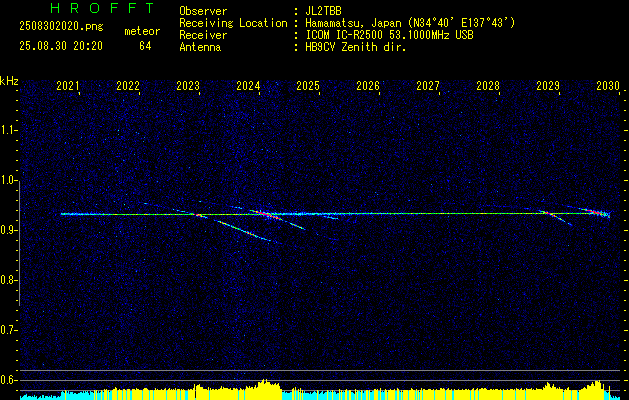
Task: Click the Receiver label
Action: coord(203,35)
